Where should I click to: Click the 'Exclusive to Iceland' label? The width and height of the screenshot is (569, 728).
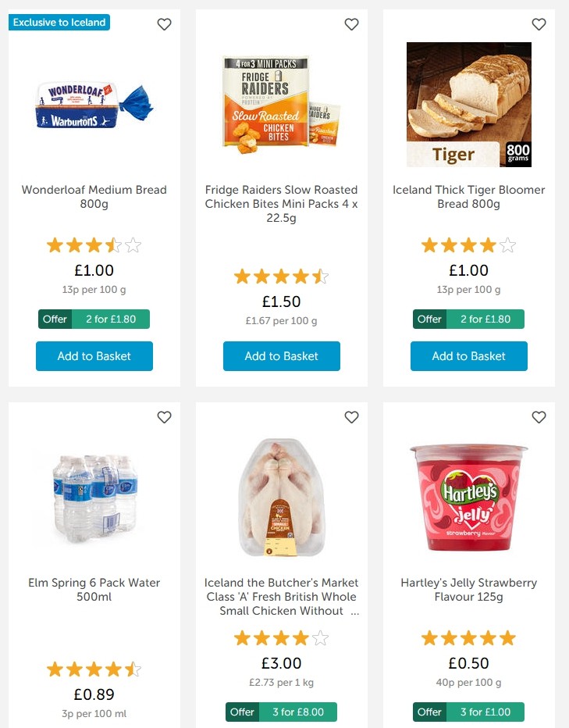pyautogui.click(x=60, y=23)
